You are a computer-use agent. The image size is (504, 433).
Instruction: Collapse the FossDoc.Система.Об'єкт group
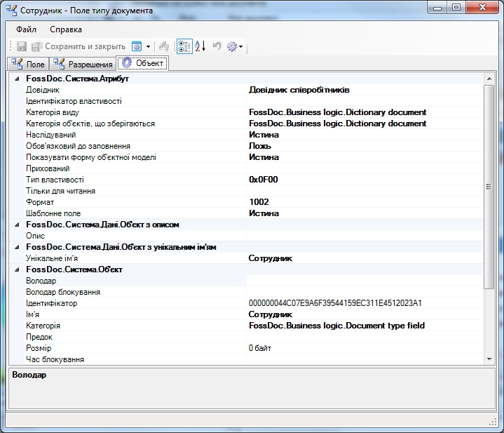pos(17,270)
